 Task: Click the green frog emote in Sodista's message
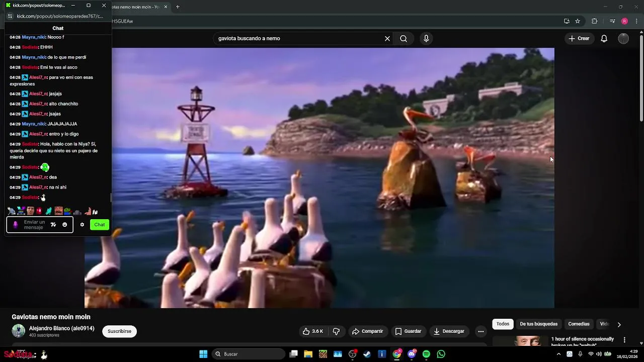[45, 167]
